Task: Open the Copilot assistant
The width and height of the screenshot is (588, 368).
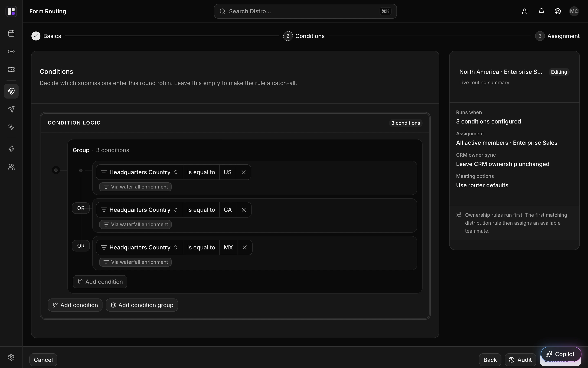Action: point(561,354)
